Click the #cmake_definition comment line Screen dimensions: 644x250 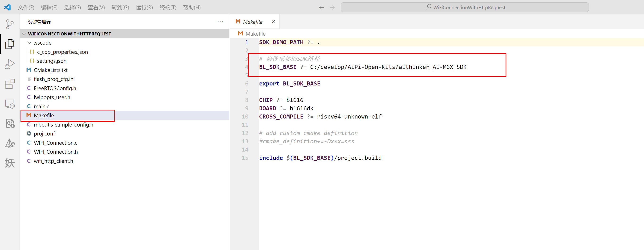[x=307, y=141]
